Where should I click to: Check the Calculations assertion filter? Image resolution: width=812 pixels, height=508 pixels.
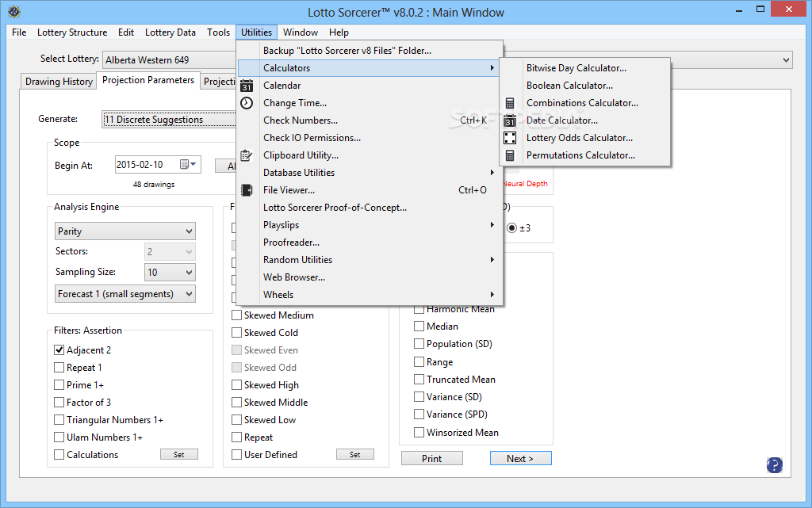tap(59, 455)
